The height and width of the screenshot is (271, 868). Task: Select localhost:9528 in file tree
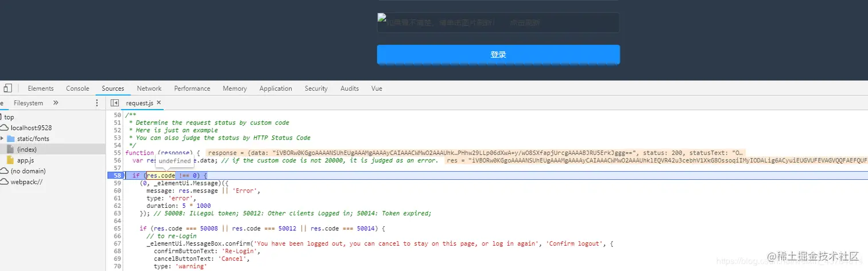(31, 127)
